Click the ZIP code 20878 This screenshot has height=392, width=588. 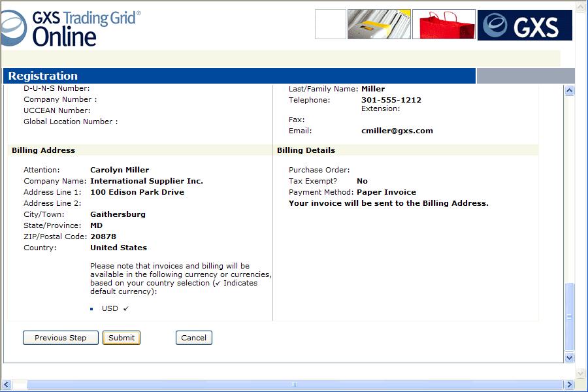click(x=103, y=237)
